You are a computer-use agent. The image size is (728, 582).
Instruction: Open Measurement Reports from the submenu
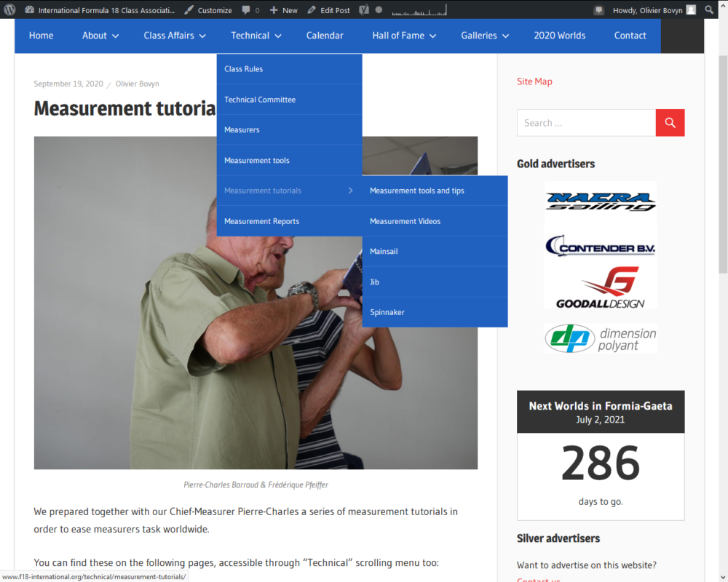289,221
